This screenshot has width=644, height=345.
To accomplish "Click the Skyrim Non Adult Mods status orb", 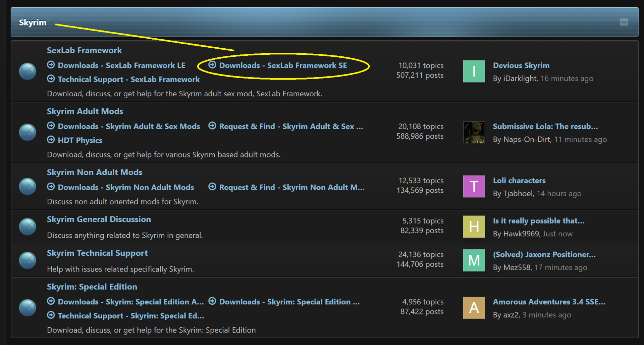I will tap(28, 186).
